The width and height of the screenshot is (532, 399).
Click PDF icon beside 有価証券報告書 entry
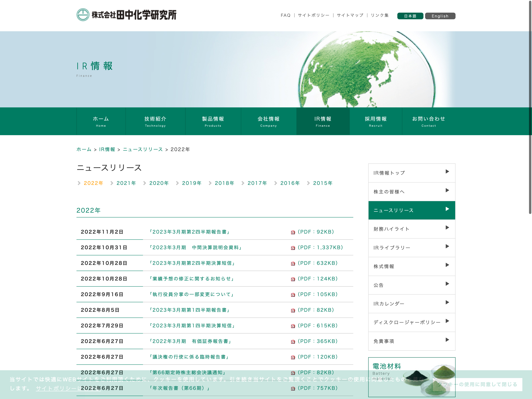click(293, 341)
